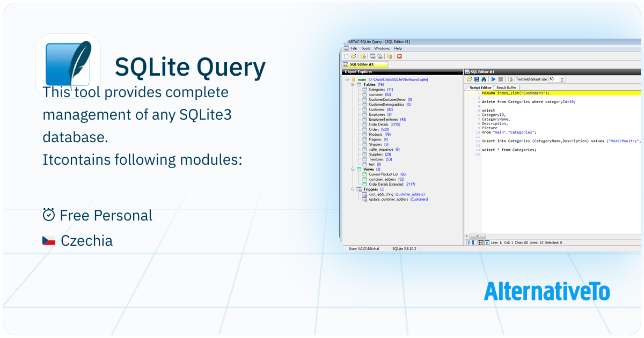Run the query with the blue play icon

(x=493, y=79)
